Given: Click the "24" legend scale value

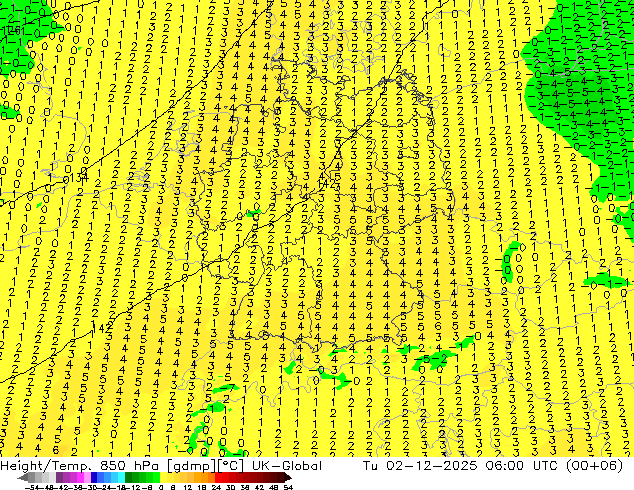Looking at the screenshot, I should point(216,487).
